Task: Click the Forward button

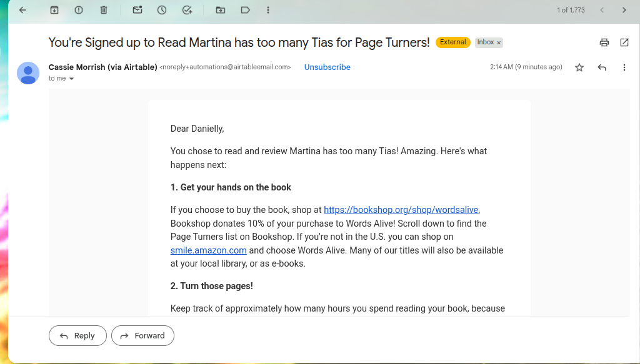Action: click(142, 335)
